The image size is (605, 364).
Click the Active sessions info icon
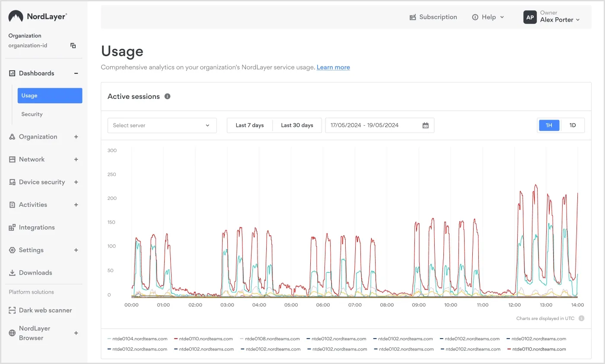point(167,96)
